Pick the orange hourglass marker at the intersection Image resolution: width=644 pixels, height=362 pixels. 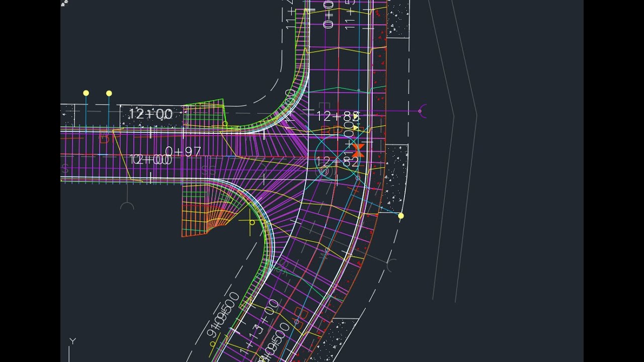(358, 149)
